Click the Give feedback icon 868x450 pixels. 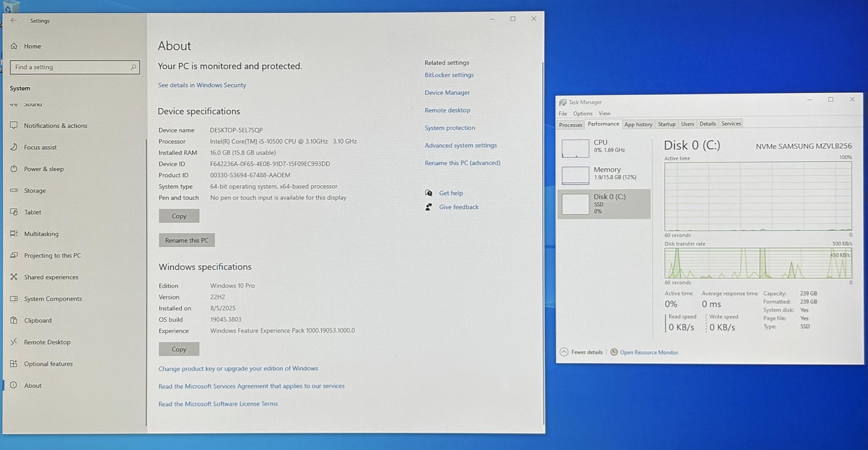coord(429,207)
